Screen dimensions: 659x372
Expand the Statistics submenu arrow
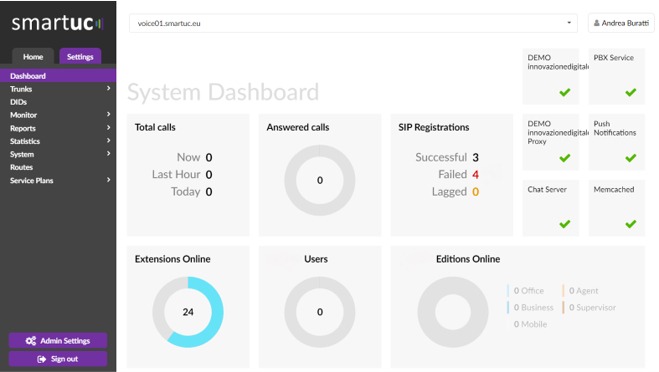point(108,140)
